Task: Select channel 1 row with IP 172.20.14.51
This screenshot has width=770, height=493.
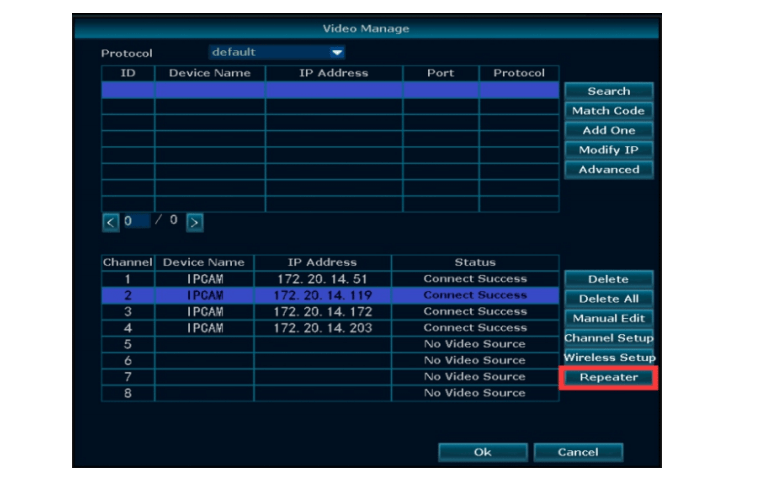Action: [329, 279]
